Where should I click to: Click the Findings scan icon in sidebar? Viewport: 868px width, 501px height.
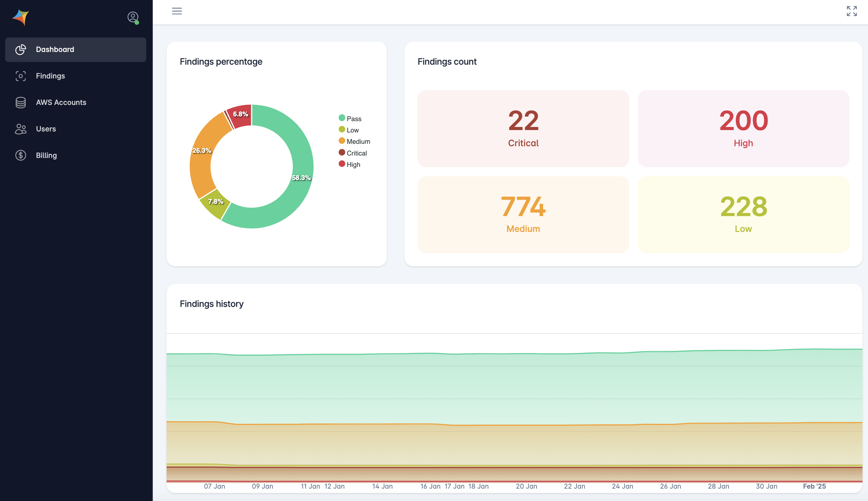(21, 76)
